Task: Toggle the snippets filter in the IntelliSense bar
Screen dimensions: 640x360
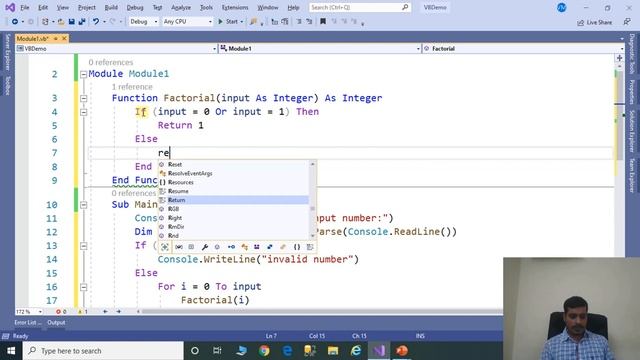Action: [x=310, y=247]
